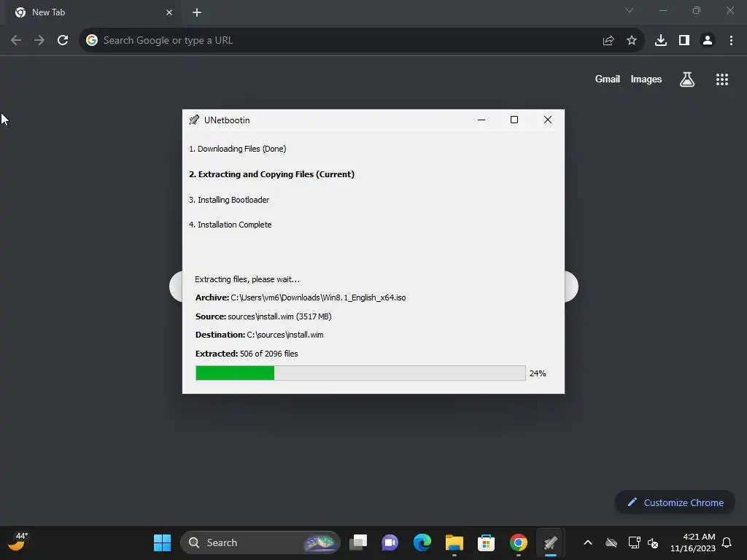747x560 pixels.
Task: Open Microsoft Store from taskbar
Action: [x=486, y=542]
